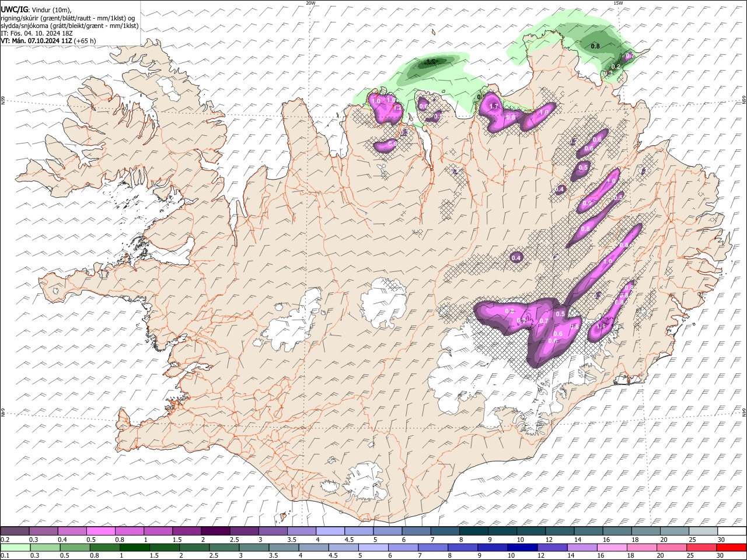This screenshot has height=560, width=747.
Task: Click the '15W' longitude label at top
Action: point(618,3)
